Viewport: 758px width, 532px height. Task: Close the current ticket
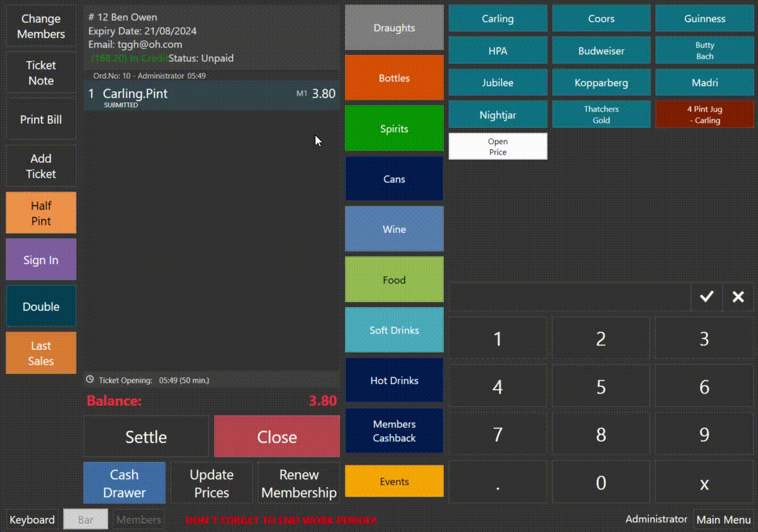click(x=276, y=437)
